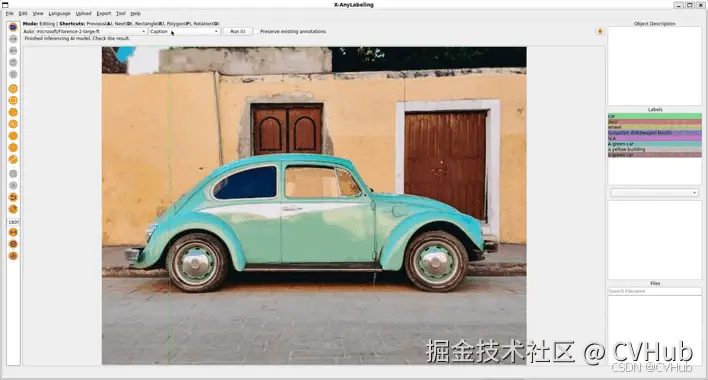This screenshot has width=708, height=380.
Task: Click the Search Filename input field
Action: click(654, 291)
